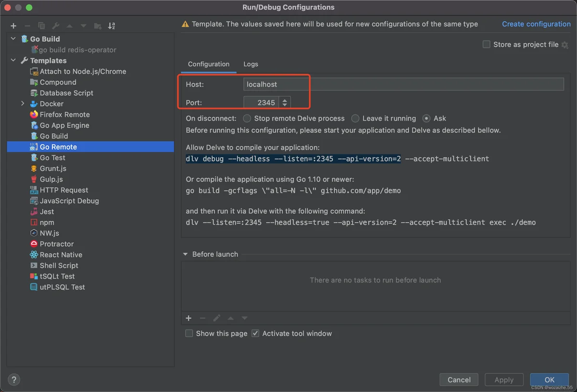Click the OK button

pos(550,379)
